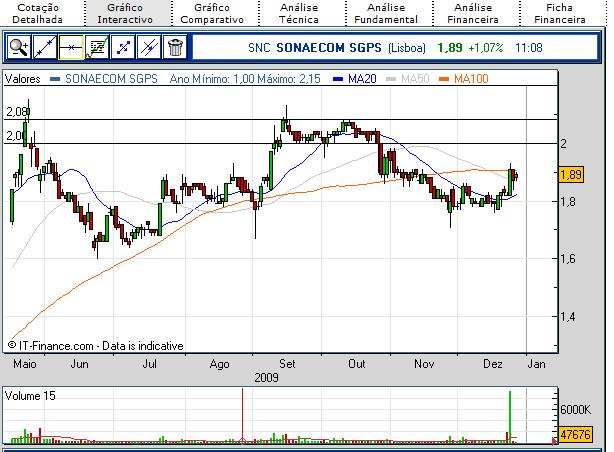Screen dimensions: 614x452
Task: Click the tall red August volume spike
Action: [242, 415]
